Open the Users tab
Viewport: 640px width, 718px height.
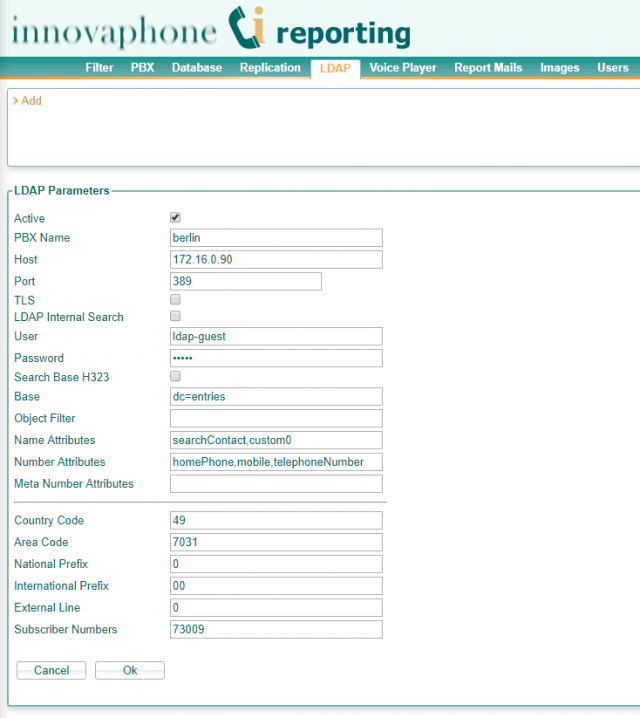612,68
